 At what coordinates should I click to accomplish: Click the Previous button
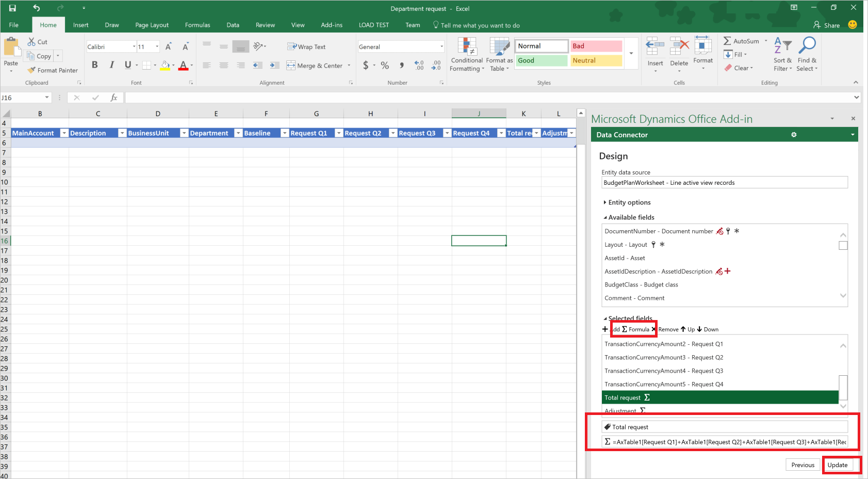point(802,465)
